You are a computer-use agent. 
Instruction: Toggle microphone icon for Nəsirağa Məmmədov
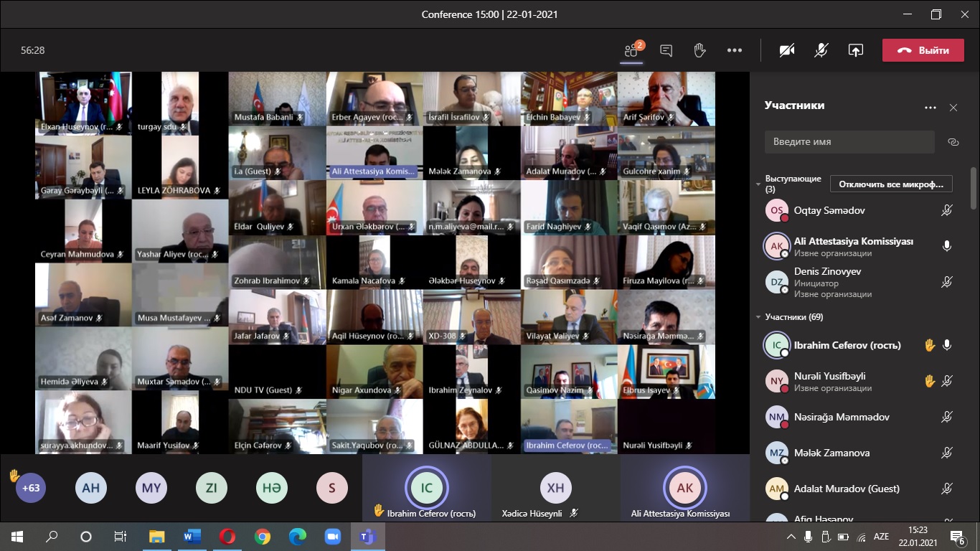pyautogui.click(x=947, y=417)
